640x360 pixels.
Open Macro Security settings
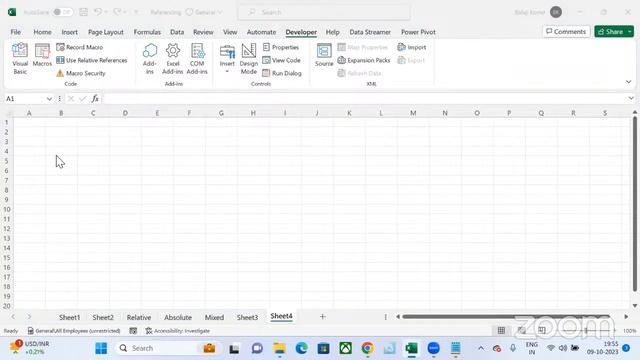click(81, 73)
